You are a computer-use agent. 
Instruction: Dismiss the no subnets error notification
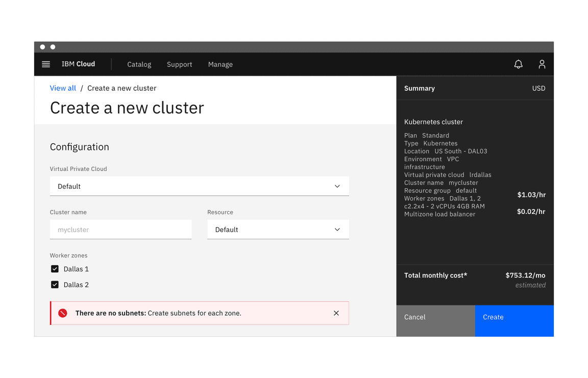336,313
